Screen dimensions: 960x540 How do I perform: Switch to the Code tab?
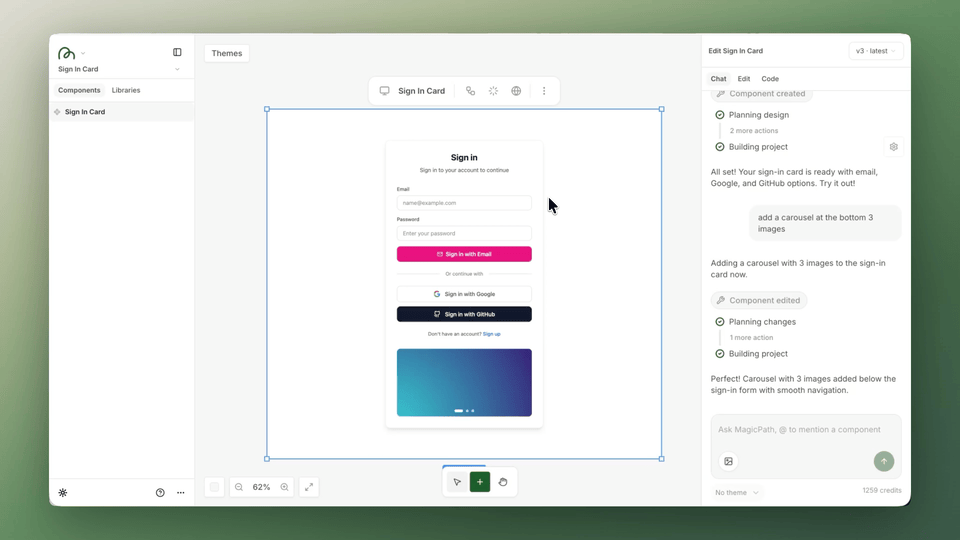(x=770, y=79)
